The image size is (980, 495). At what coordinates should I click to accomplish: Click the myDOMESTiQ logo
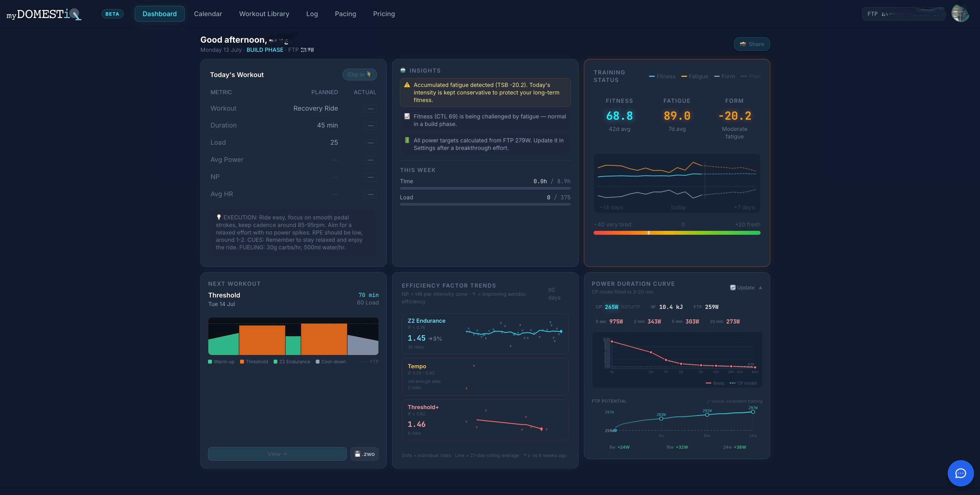click(x=44, y=15)
